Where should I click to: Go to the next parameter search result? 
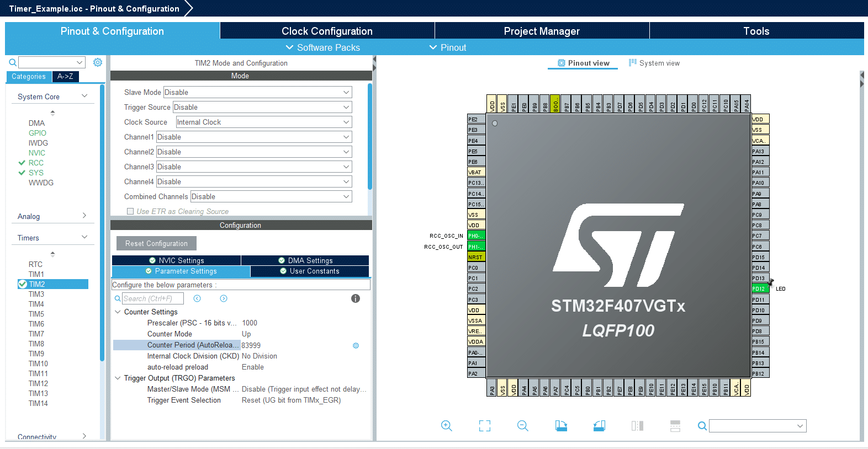point(224,298)
